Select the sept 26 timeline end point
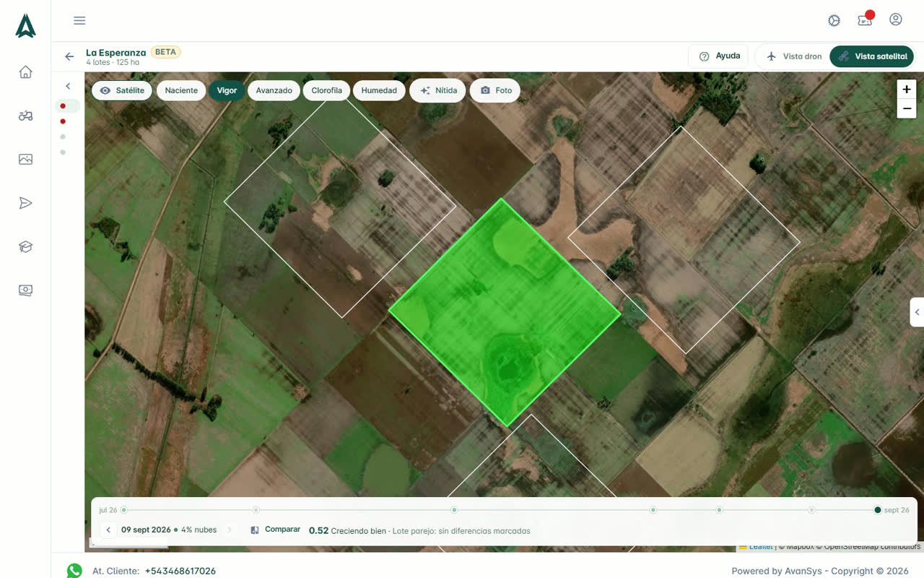 coord(878,510)
